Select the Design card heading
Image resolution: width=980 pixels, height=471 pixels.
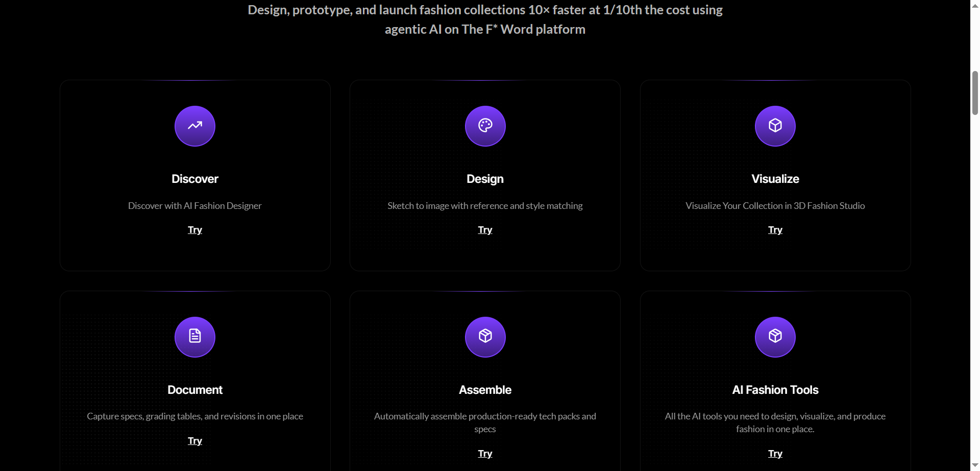pos(485,178)
